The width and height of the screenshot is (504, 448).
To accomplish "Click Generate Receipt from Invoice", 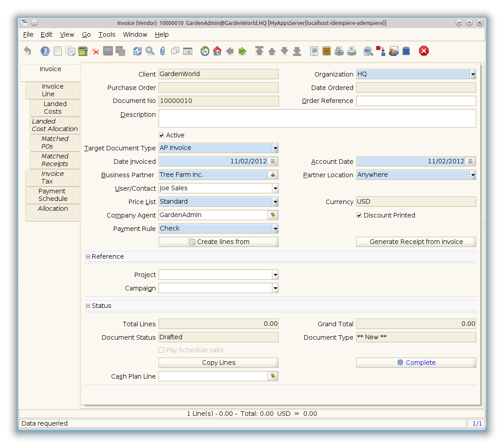I will click(x=416, y=241).
